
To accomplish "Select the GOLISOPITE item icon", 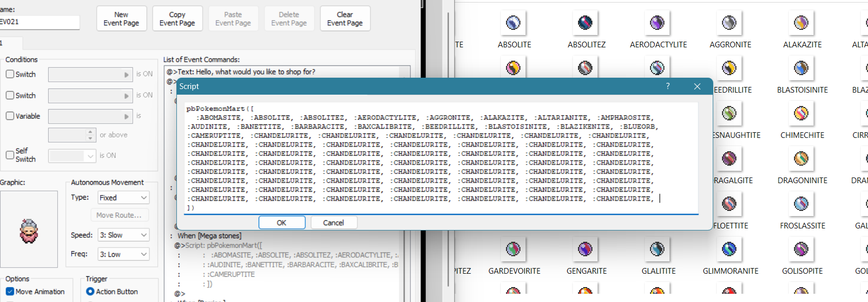I will (x=801, y=249).
